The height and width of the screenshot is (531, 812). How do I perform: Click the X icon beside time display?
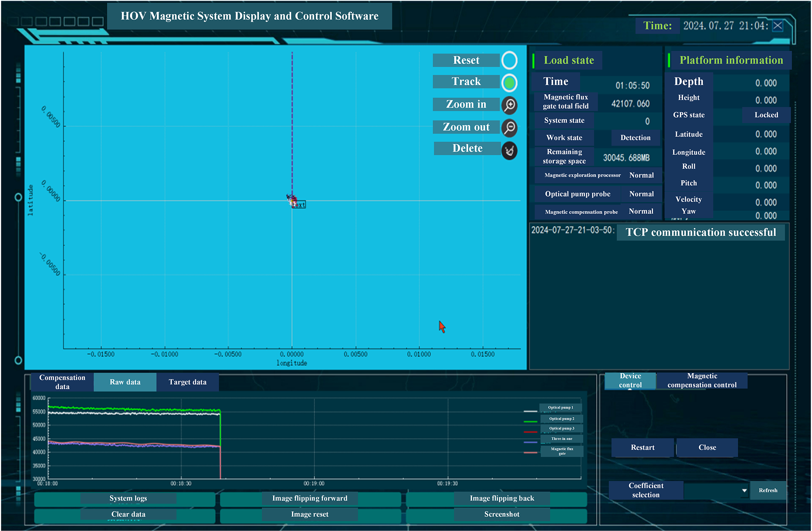777,26
